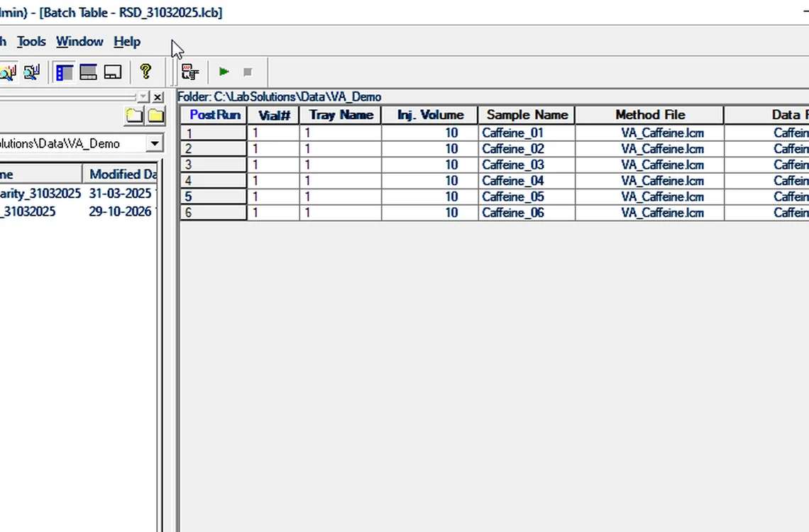Image resolution: width=809 pixels, height=532 pixels.
Task: Toggle the bottom output window layout icon
Action: pyautogui.click(x=112, y=72)
